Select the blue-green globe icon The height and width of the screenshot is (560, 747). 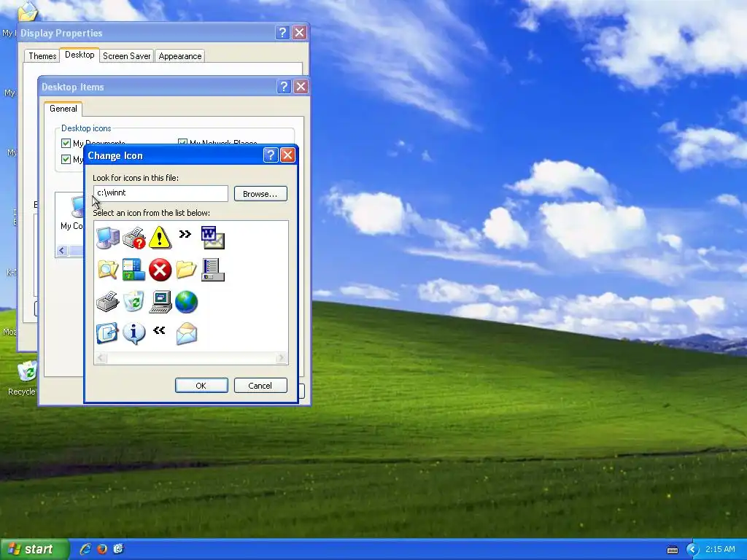(186, 302)
